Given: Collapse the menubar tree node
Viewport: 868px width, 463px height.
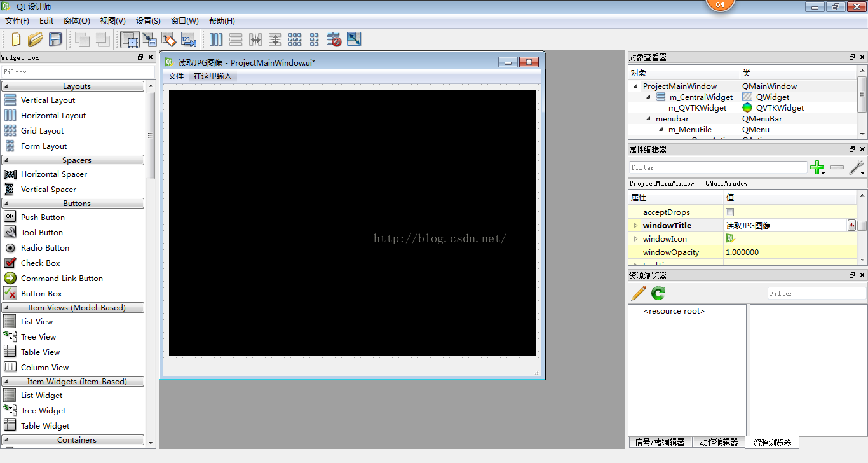Looking at the screenshot, I should pos(648,119).
